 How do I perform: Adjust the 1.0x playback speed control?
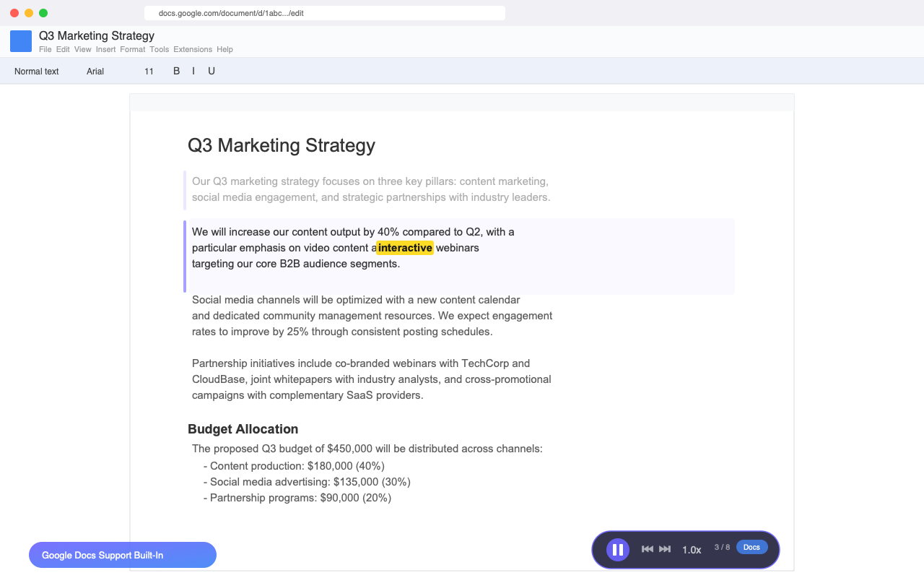[x=691, y=549]
